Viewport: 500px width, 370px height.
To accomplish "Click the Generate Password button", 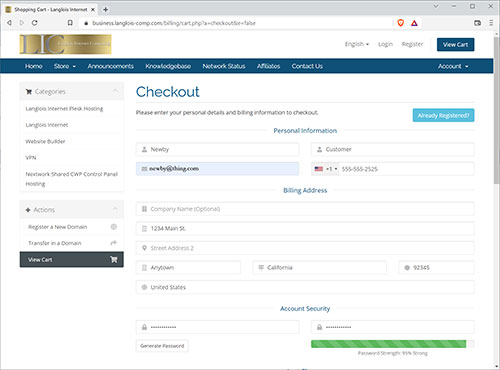I will tap(162, 346).
